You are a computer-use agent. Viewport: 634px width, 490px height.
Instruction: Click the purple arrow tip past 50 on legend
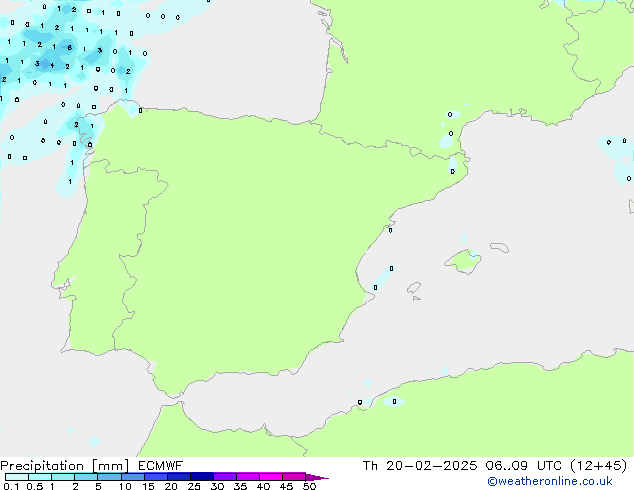(x=317, y=477)
